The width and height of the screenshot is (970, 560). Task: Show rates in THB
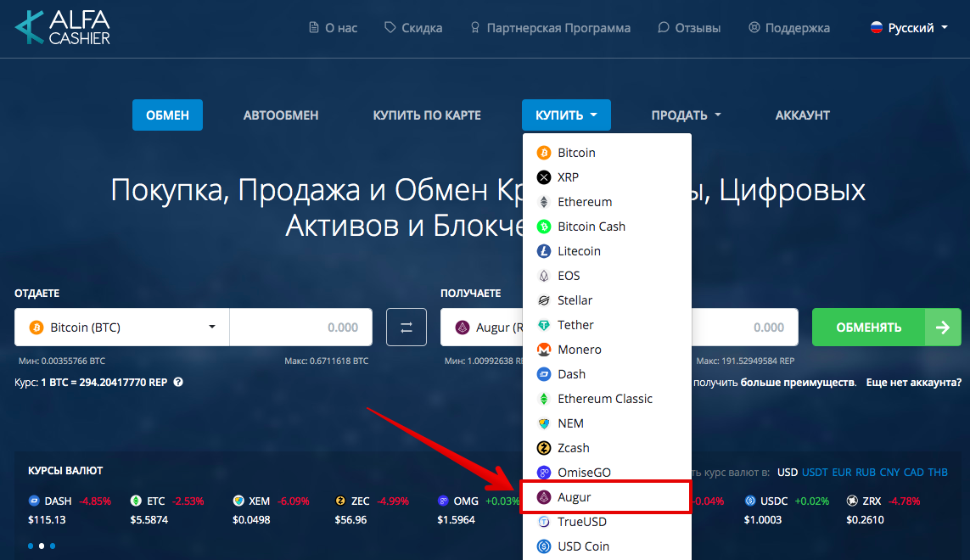point(938,472)
